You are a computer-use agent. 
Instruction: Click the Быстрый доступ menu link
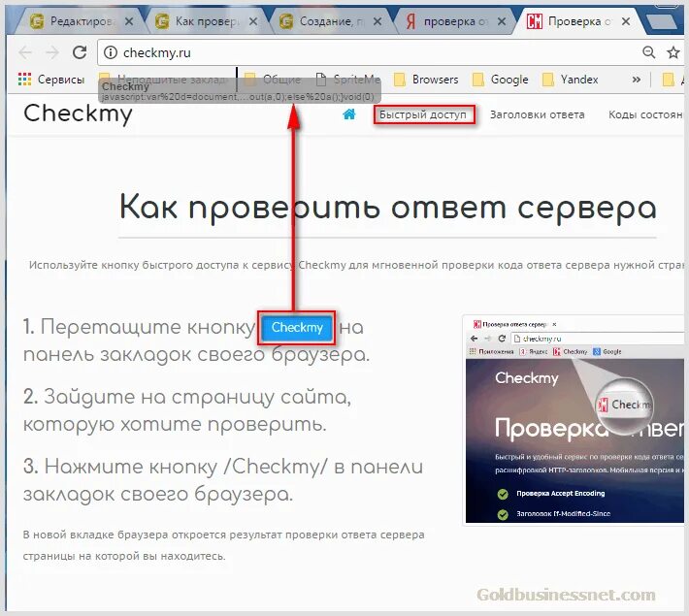[423, 114]
